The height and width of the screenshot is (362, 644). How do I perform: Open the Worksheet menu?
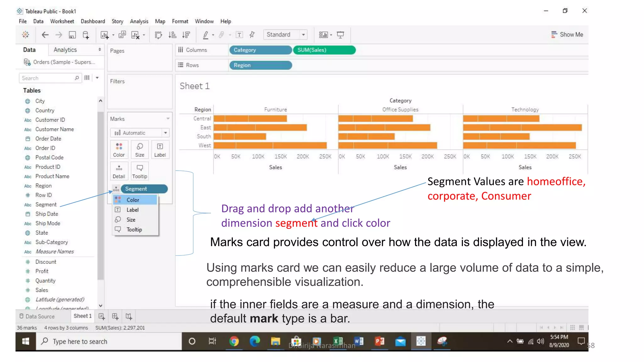point(62,21)
